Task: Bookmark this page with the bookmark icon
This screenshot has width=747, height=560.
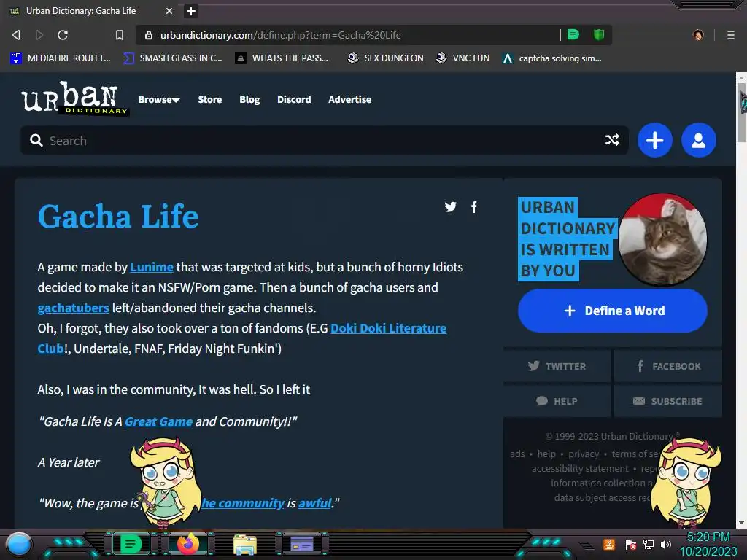Action: coord(120,35)
